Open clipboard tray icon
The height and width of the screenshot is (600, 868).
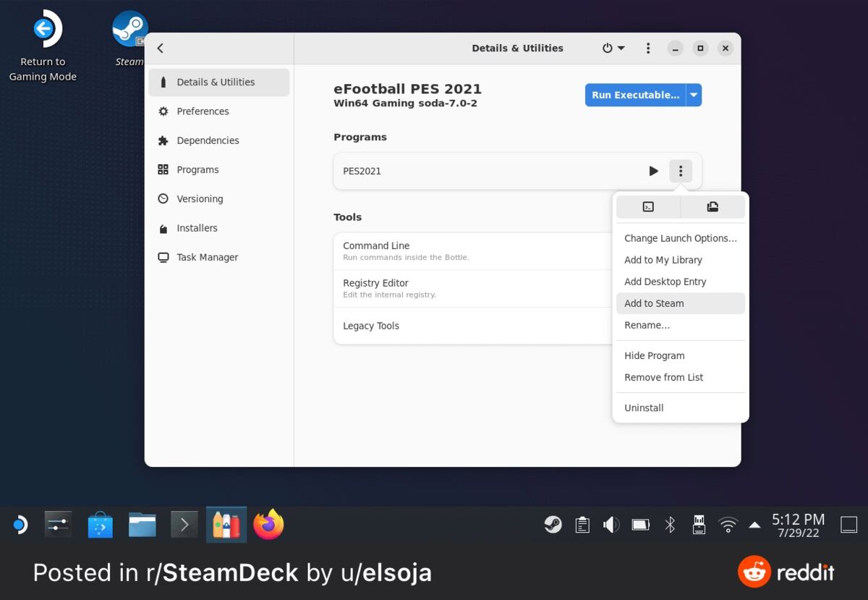click(582, 525)
